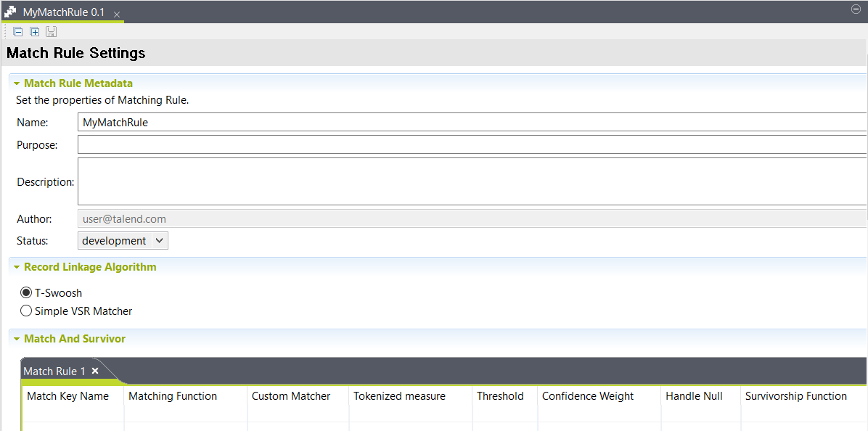Screen dimensions: 868x431
Task: Click the Name: field label
Action: [33, 123]
